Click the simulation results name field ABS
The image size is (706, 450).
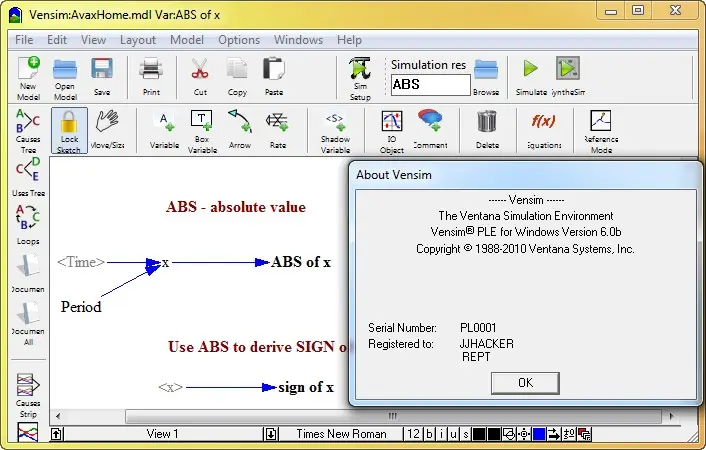click(x=430, y=85)
